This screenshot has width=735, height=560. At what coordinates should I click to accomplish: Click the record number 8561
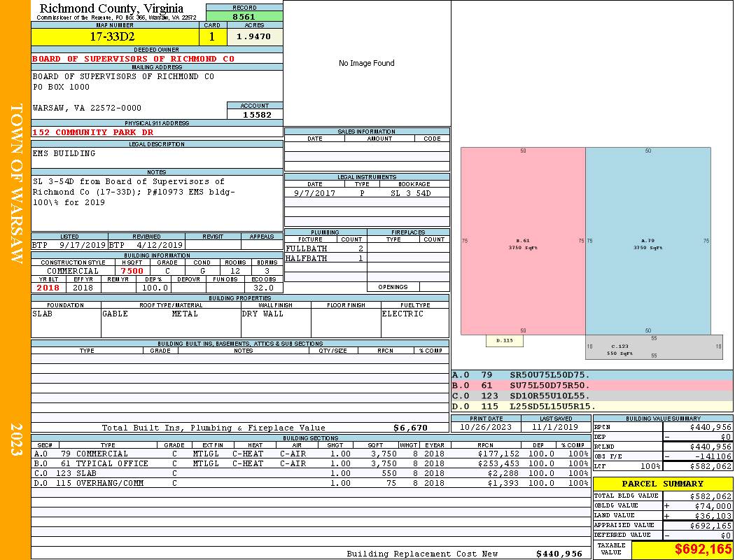coord(244,16)
